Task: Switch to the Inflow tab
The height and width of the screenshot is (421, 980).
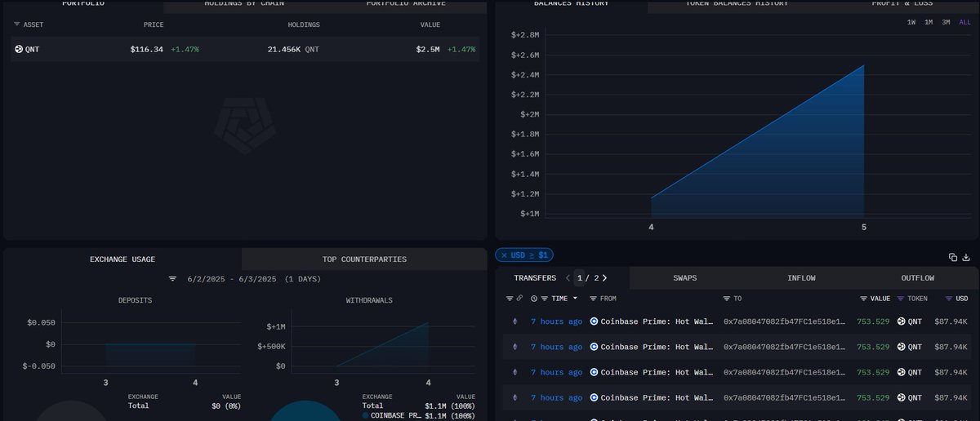Action: pos(801,278)
